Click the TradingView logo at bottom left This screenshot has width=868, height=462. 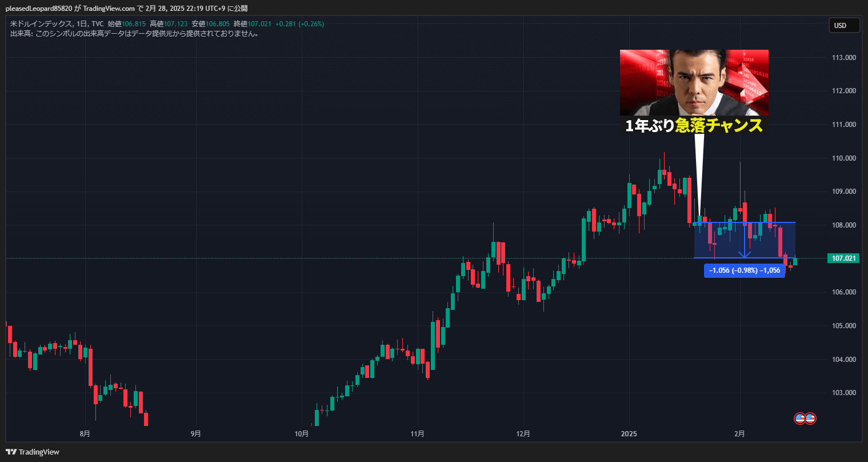(33, 452)
